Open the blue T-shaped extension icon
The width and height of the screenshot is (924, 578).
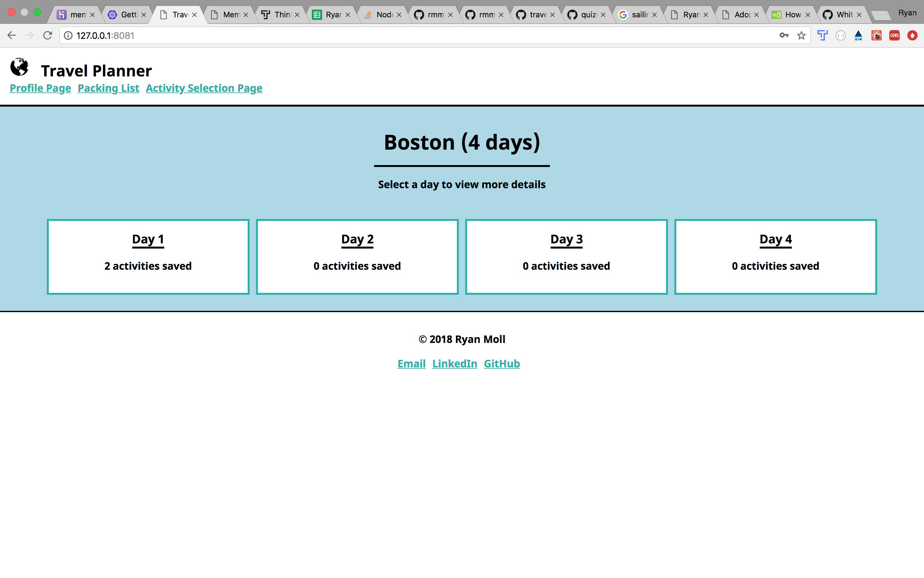tap(822, 36)
